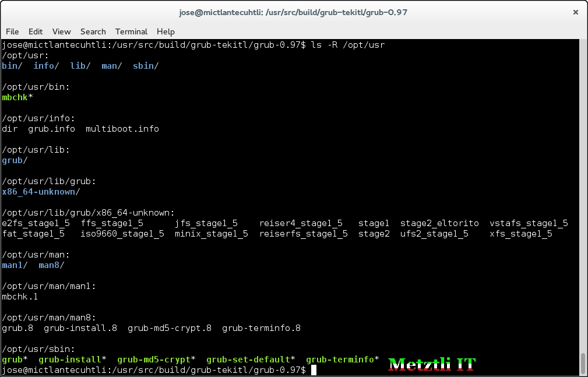
Task: Click the grub* executable in sbin
Action: coord(15,360)
